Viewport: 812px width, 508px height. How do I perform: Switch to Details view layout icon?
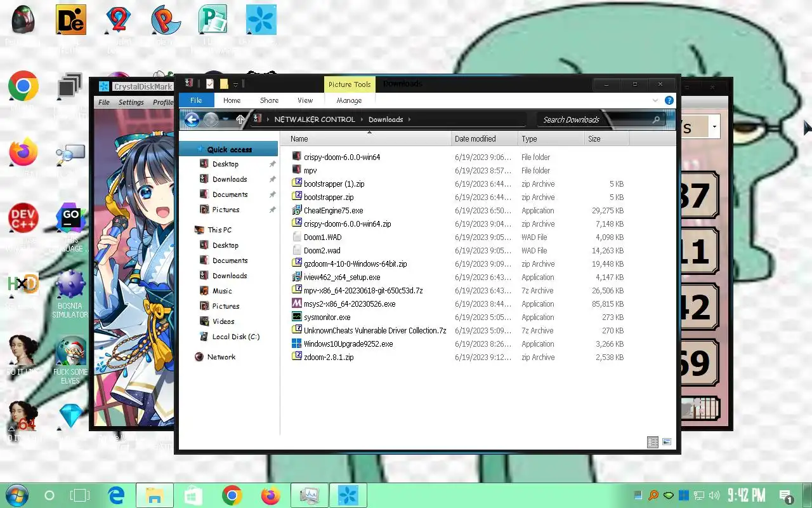tap(653, 443)
